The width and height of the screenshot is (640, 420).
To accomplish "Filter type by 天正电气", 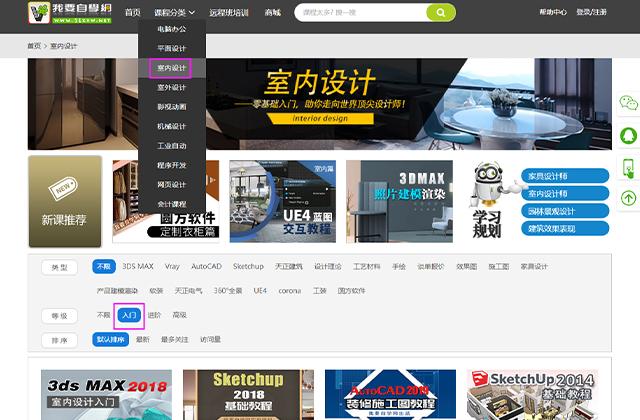I will point(189,291).
